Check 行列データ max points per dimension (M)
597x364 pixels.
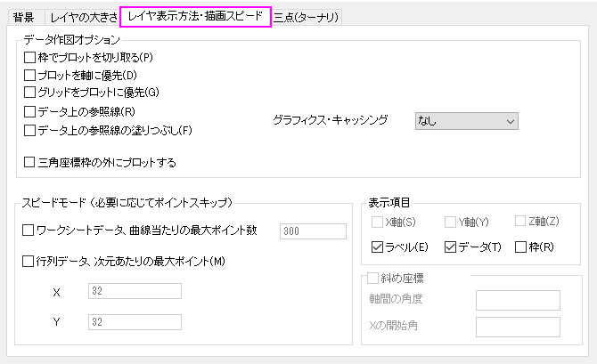28,262
